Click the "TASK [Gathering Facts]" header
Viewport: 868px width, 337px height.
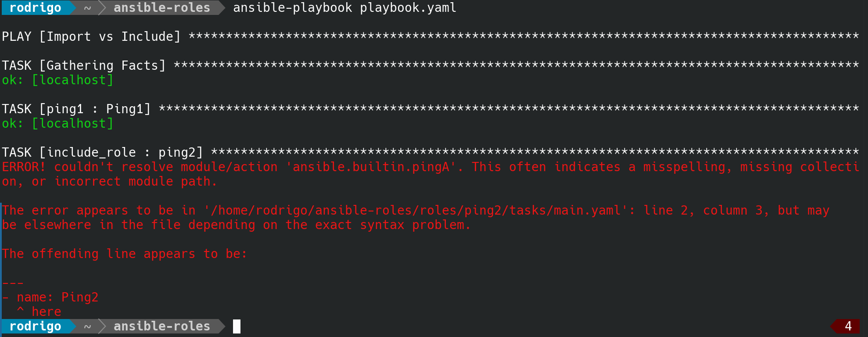coord(84,65)
